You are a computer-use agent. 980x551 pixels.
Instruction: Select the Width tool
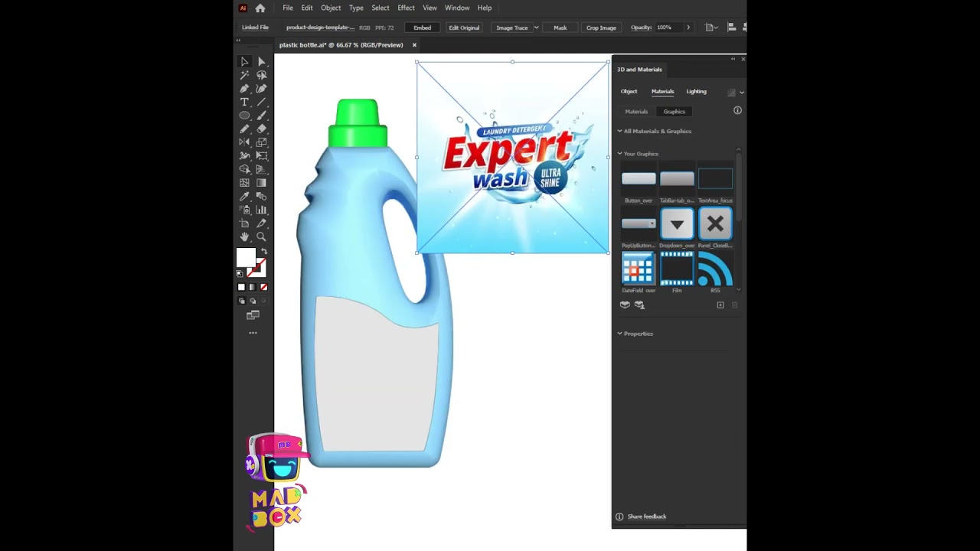(244, 155)
